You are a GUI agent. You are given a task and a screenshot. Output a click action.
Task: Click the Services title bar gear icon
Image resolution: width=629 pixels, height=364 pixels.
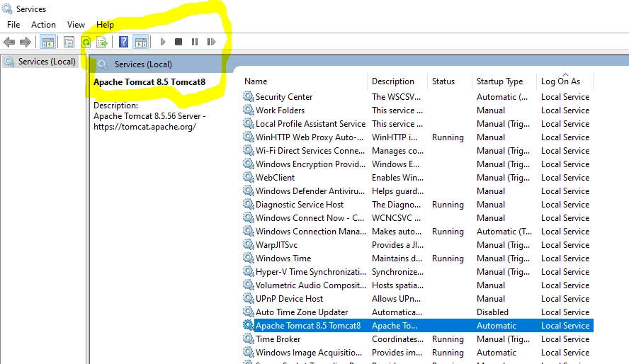click(7, 8)
